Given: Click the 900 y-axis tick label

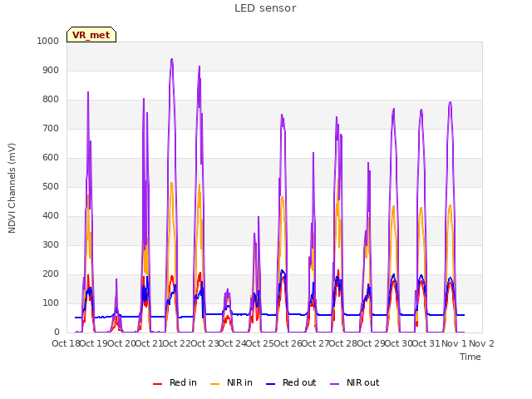Looking at the screenshot, I should coord(51,70).
